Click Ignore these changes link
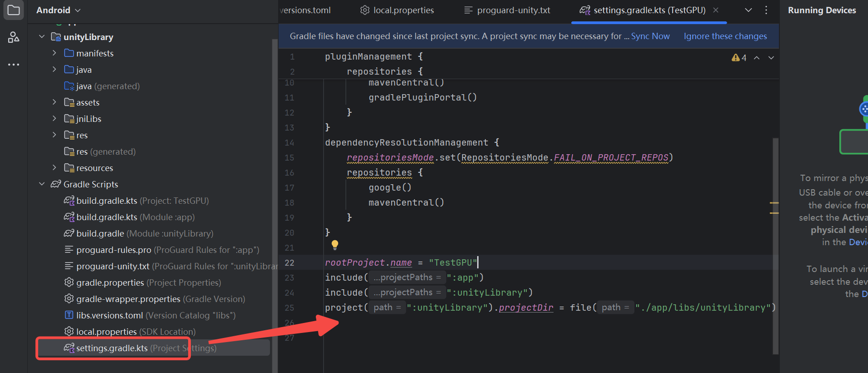The height and width of the screenshot is (373, 868). (725, 36)
